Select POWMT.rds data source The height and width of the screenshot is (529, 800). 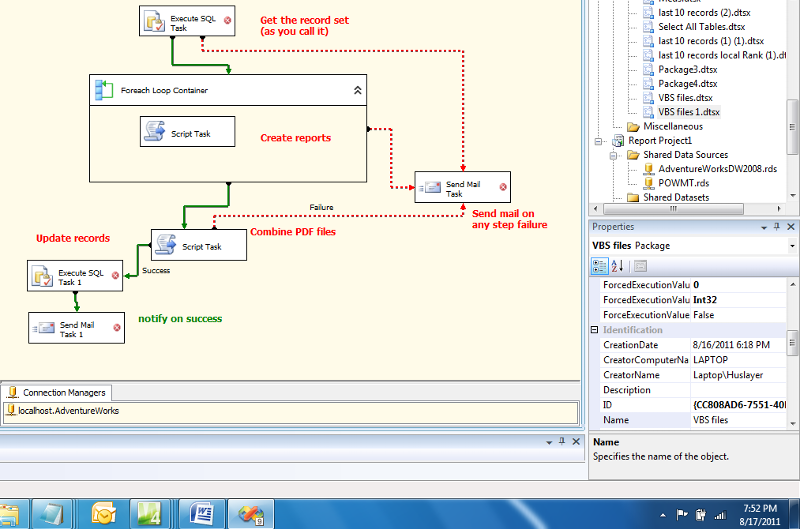(683, 183)
